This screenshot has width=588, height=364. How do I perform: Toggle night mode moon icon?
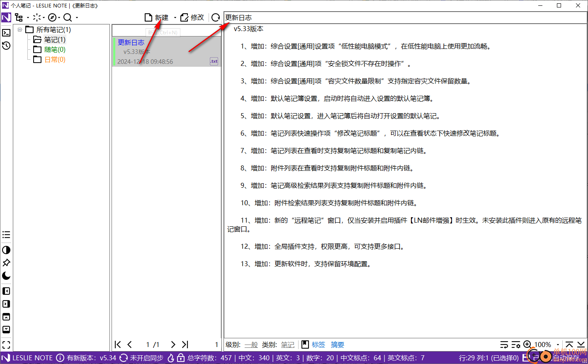click(x=6, y=276)
